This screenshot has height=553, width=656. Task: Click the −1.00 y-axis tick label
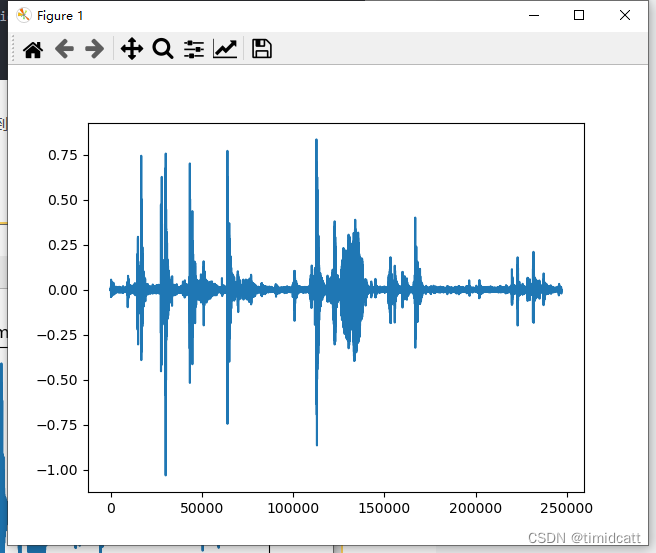(57, 470)
